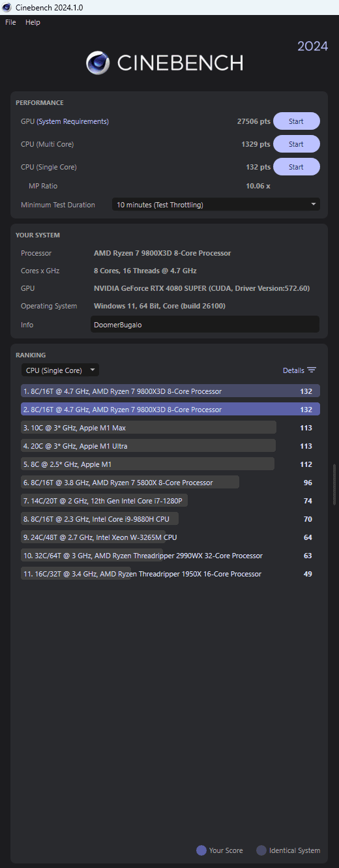Open the CPU (Single Core) ranking dropdown
The width and height of the screenshot is (339, 868).
60,370
